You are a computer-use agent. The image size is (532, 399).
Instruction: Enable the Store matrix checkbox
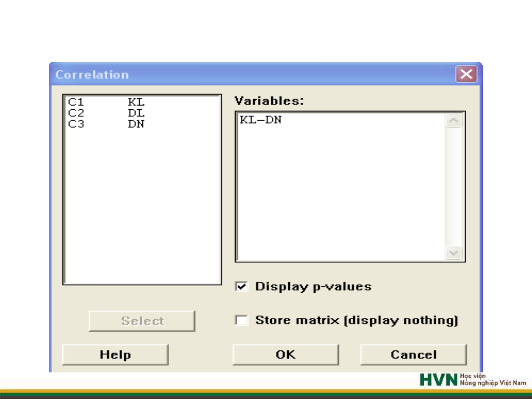pos(241,320)
